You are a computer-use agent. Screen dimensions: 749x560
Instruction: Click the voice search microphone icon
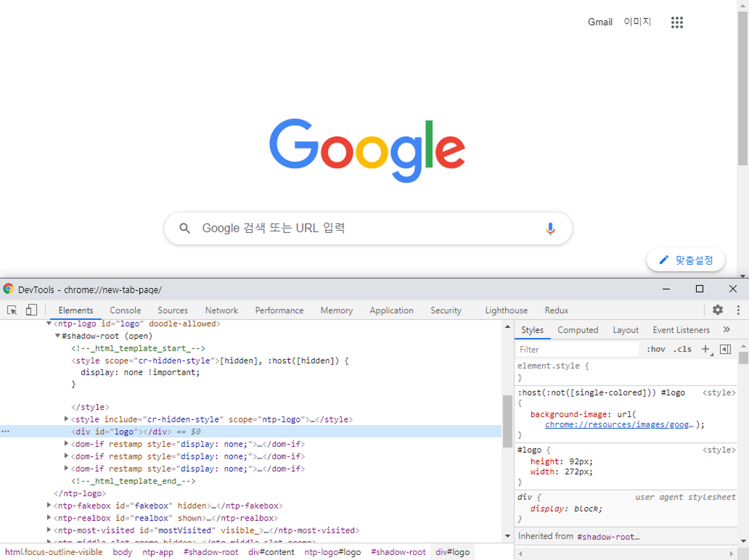[550, 228]
